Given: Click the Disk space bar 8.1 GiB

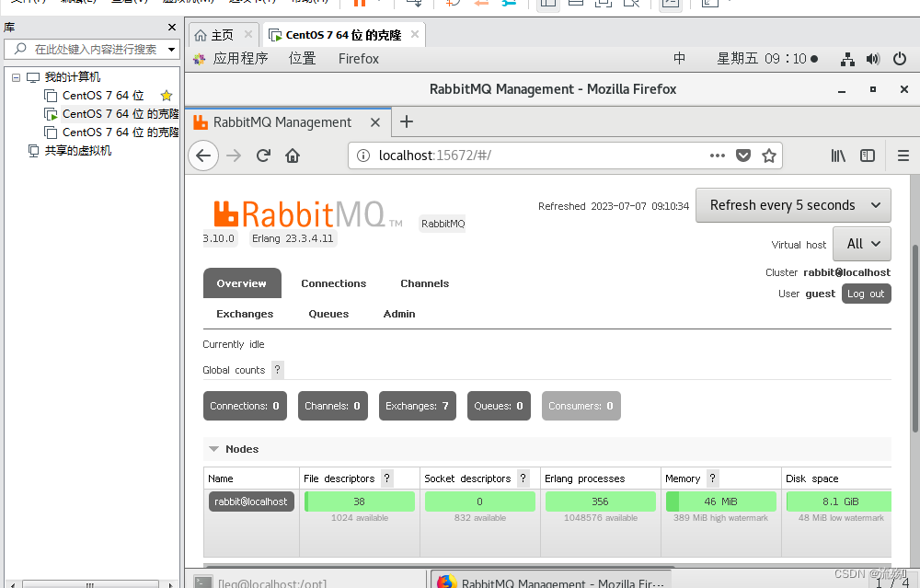Looking at the screenshot, I should [840, 502].
